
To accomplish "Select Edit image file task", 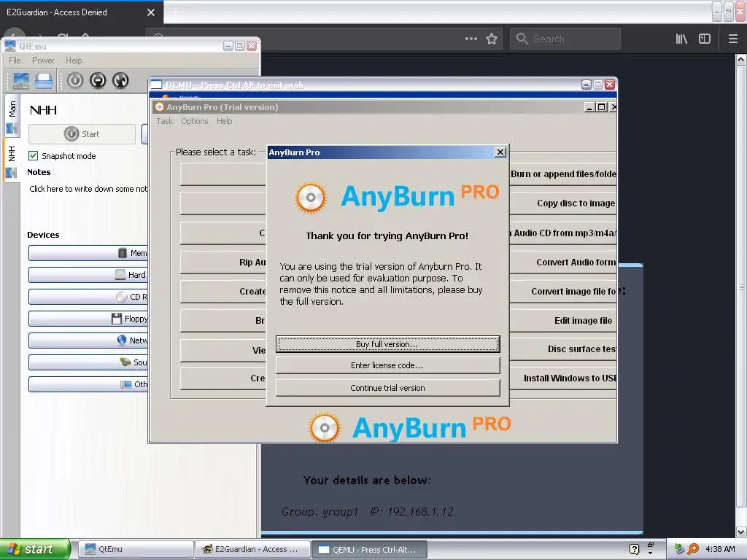I will pos(563,321).
